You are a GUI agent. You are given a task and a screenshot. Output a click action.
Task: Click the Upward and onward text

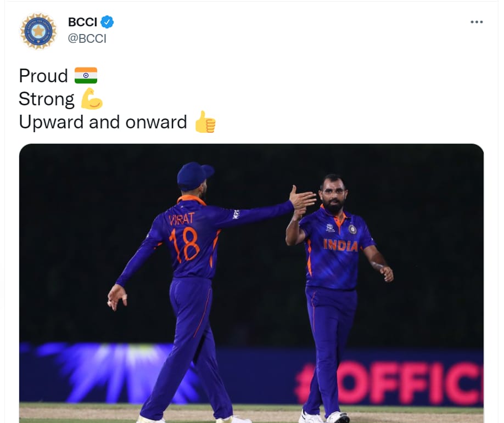click(103, 122)
